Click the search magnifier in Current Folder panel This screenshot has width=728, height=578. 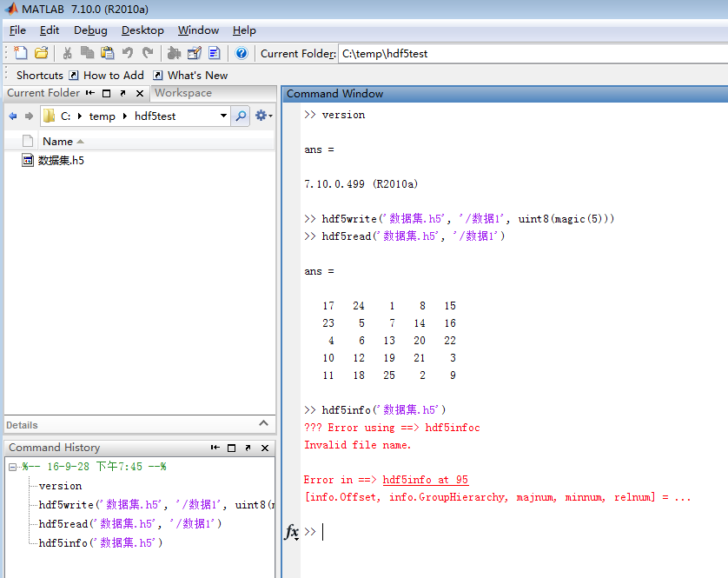coord(241,116)
